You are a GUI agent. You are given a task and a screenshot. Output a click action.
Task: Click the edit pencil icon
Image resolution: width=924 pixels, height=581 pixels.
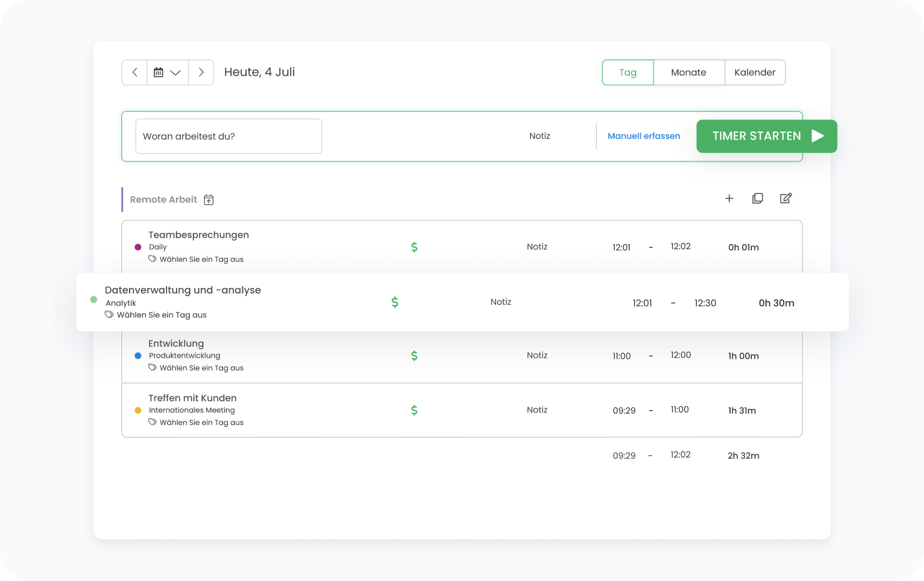[786, 198]
